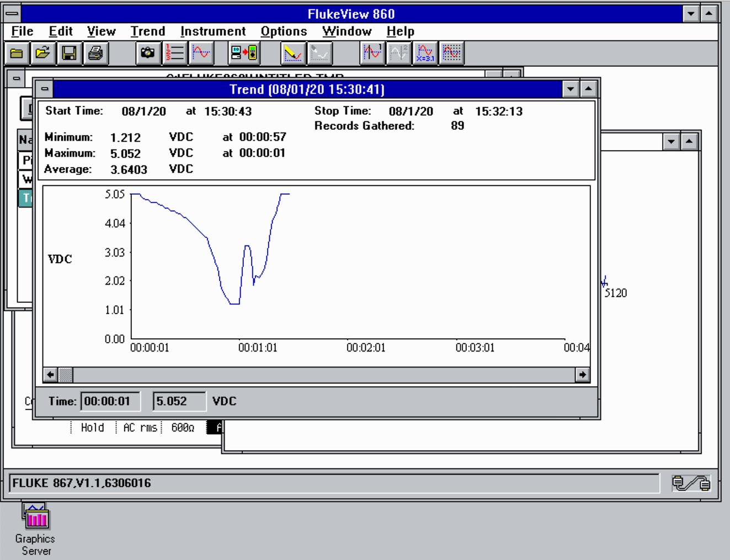Click the value field showing 5.052
The width and height of the screenshot is (730, 560).
179,401
